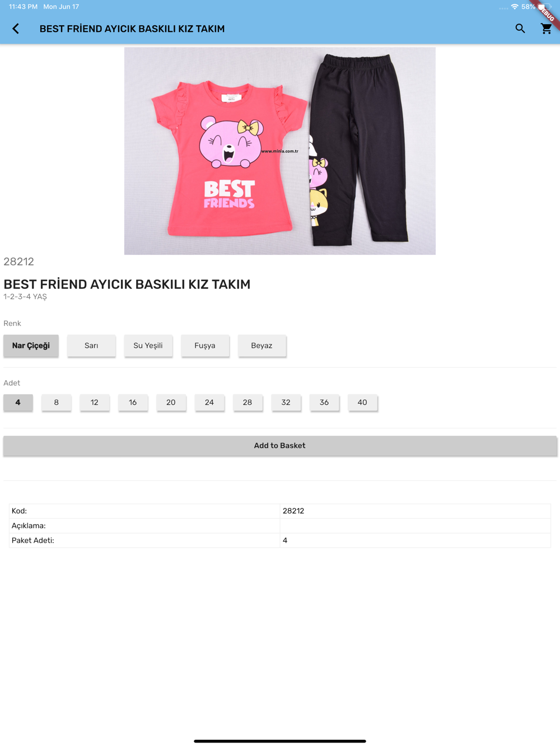
Task: Click the Paket Adeti table row
Action: [280, 540]
